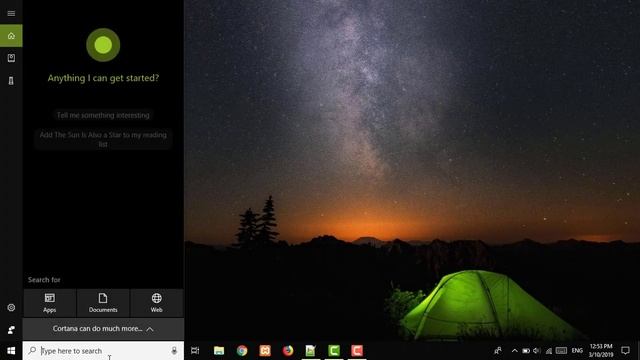Search the Web

(157, 303)
